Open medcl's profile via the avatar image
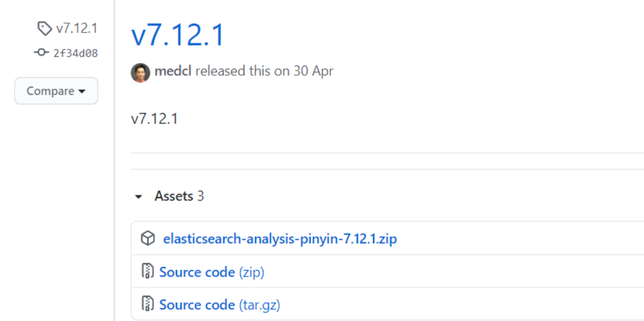Screen dimensions: 644x321 (141, 72)
